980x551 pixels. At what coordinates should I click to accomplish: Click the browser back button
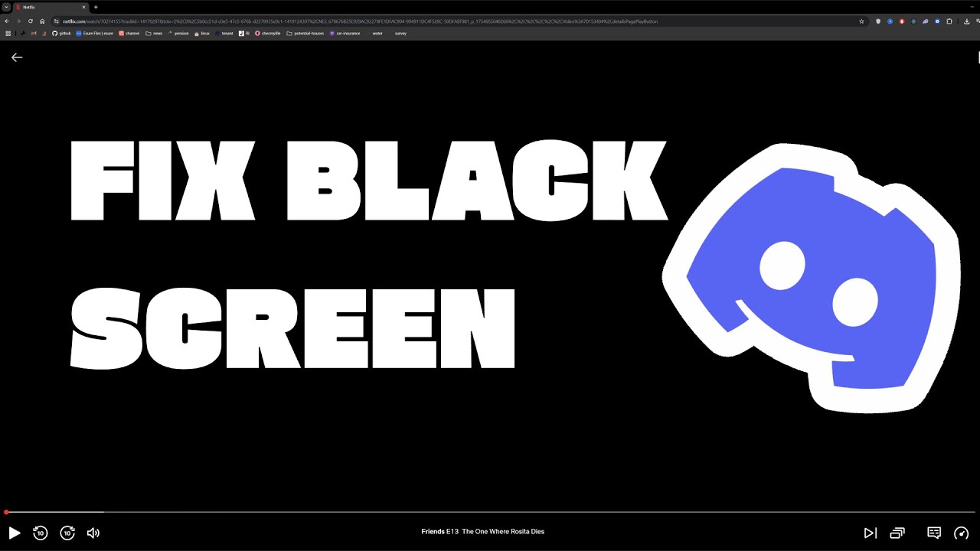[7, 21]
